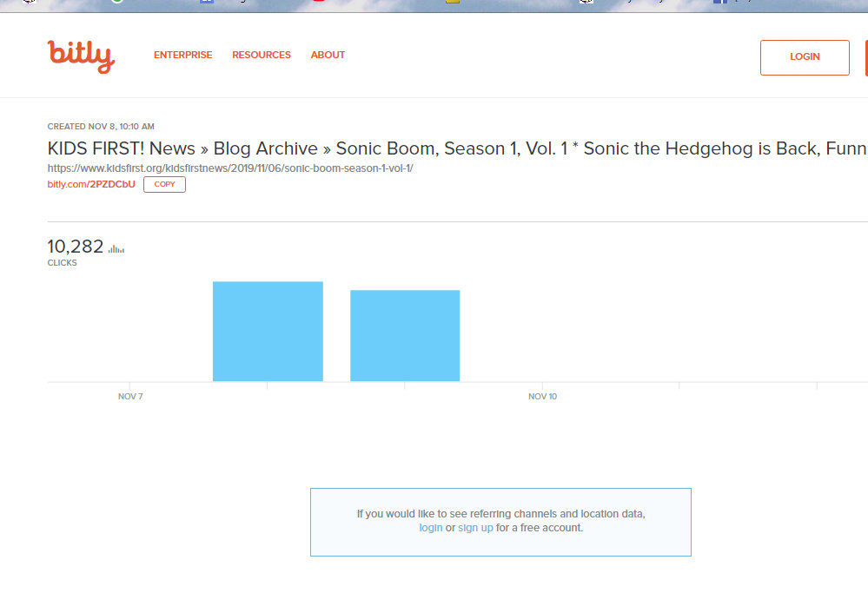
Task: Click the NOV 10 axis label
Action: click(542, 397)
